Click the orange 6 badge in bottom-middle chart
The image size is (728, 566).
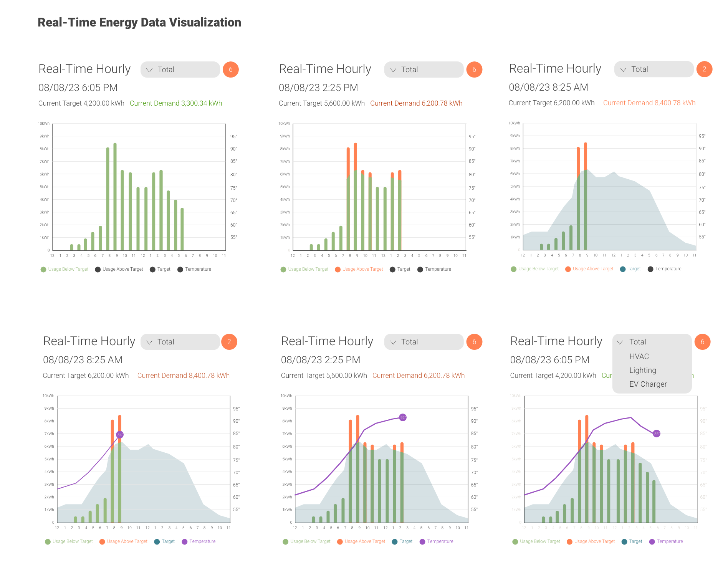(474, 342)
